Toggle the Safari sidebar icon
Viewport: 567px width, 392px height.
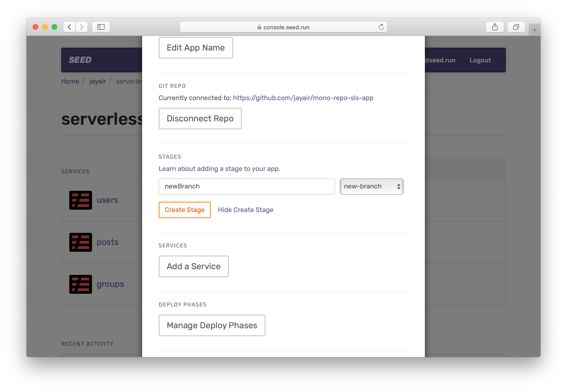[101, 27]
